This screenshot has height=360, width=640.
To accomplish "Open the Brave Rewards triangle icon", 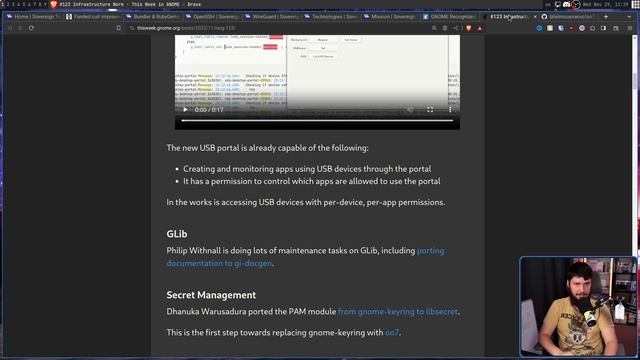I will (x=480, y=28).
